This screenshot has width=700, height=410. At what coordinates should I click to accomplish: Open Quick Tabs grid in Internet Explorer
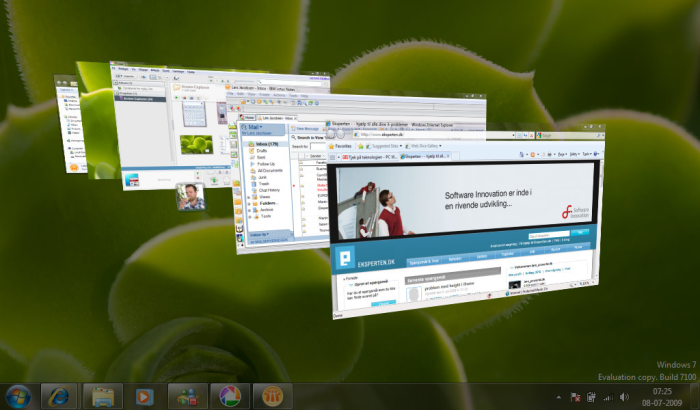[332, 157]
